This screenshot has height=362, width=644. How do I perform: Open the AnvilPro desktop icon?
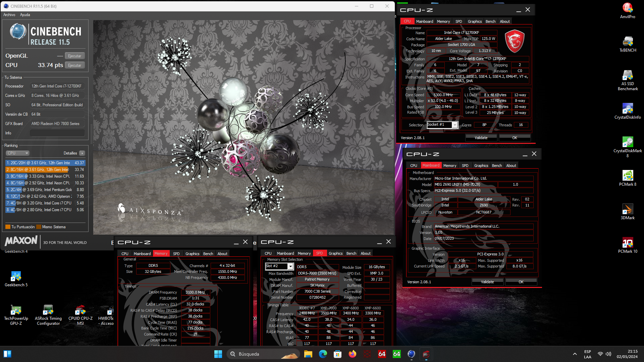click(627, 10)
